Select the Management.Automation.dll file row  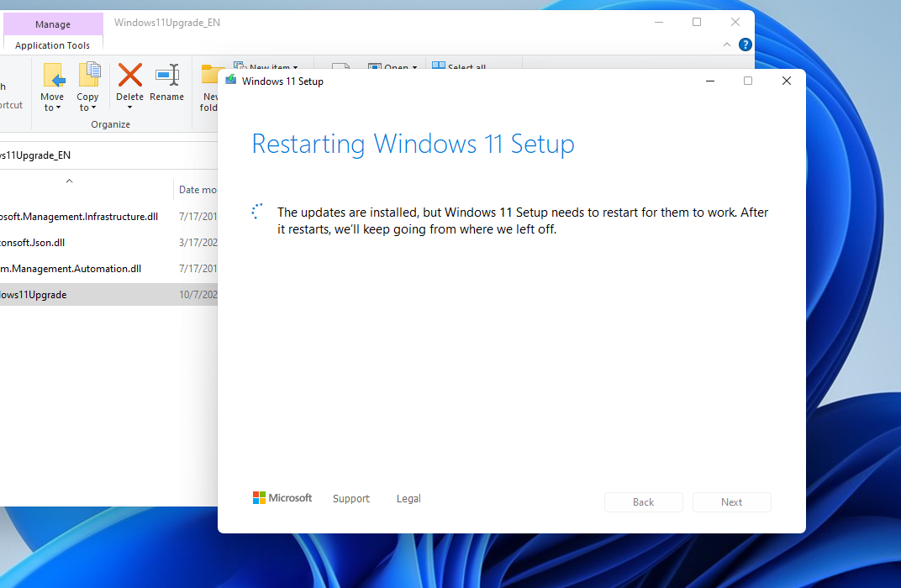coord(108,269)
